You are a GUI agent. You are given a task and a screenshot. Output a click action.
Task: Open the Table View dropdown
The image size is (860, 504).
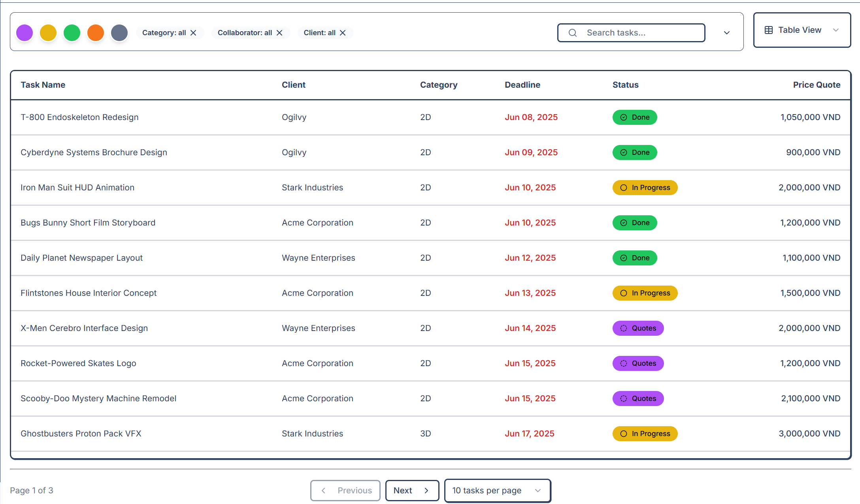(x=802, y=30)
